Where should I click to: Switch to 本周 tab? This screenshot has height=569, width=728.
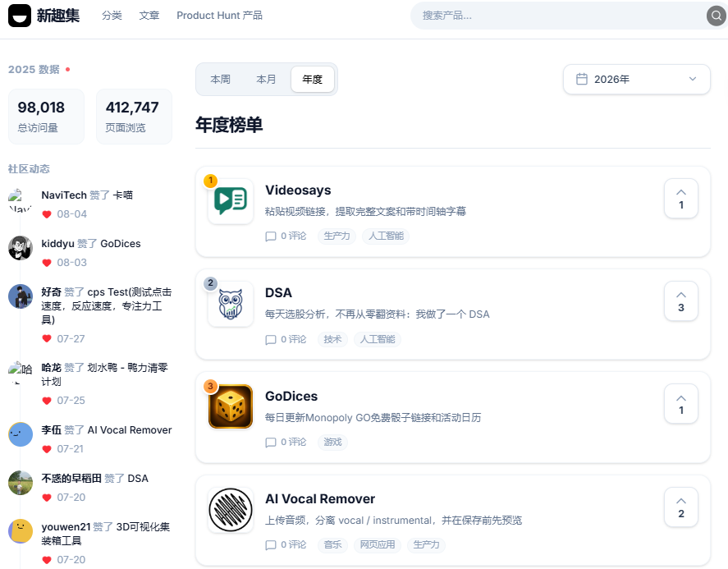[x=220, y=80]
